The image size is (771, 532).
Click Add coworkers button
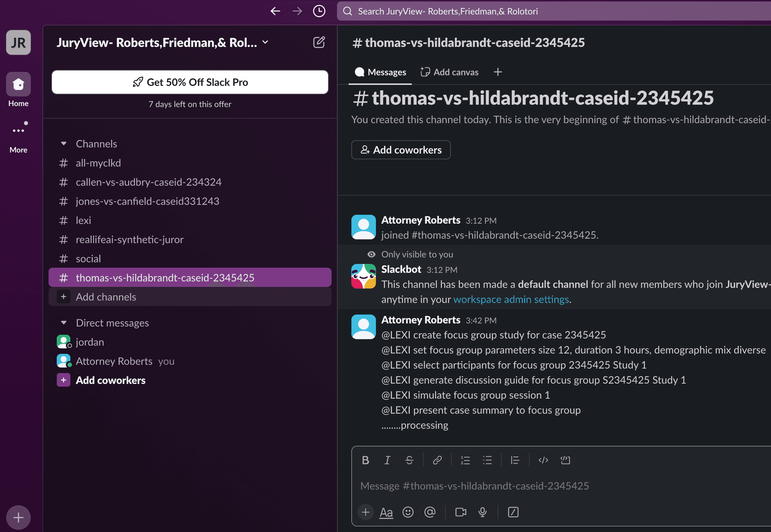401,149
